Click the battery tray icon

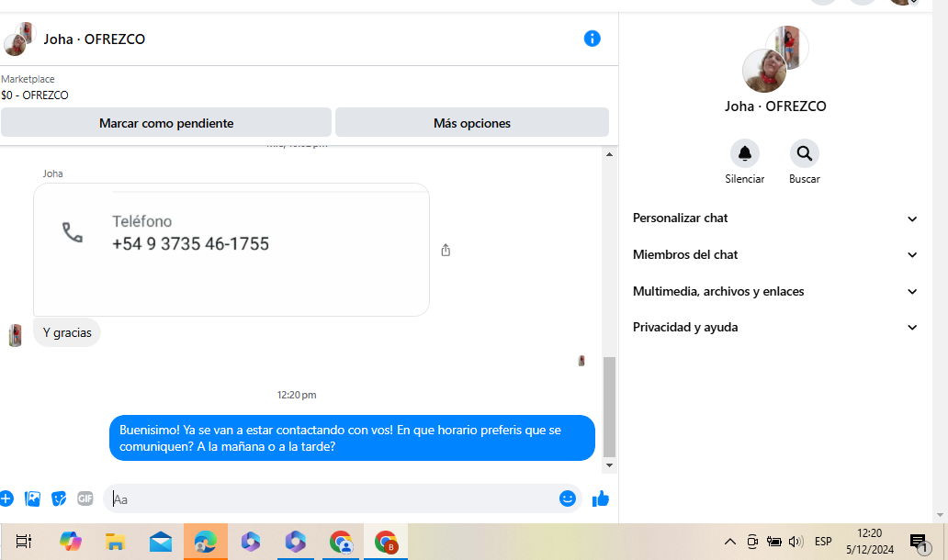(773, 542)
